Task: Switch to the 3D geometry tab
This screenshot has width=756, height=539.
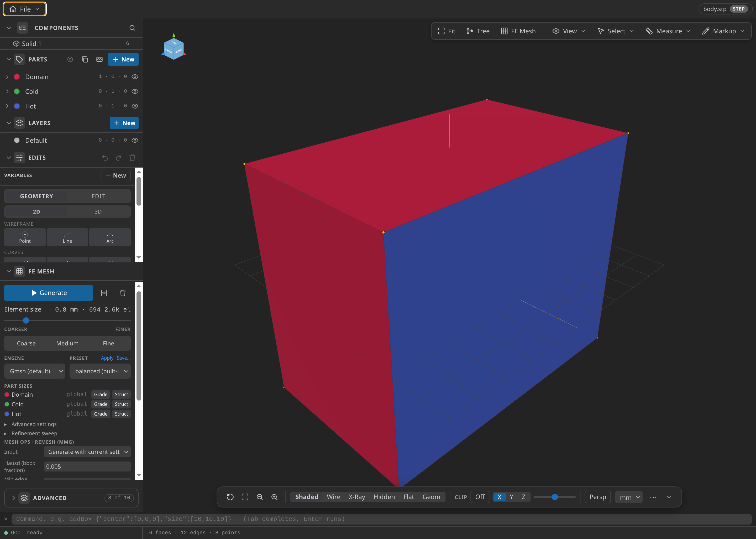Action: point(98,212)
